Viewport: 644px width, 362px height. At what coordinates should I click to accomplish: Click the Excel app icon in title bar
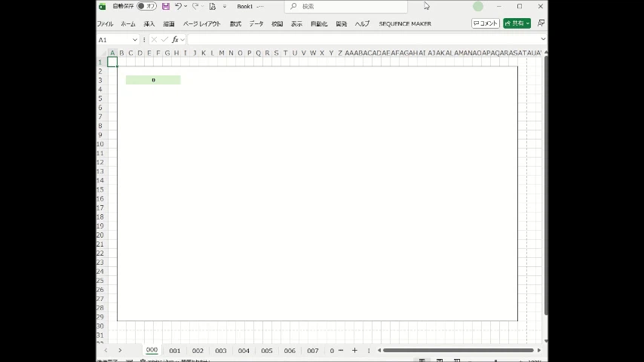tap(103, 7)
